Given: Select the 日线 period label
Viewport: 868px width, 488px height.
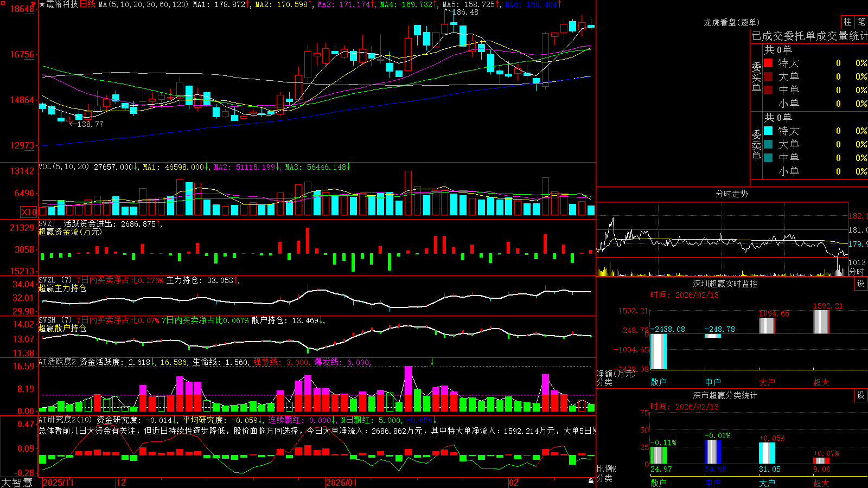Looking at the screenshot, I should [88, 4].
